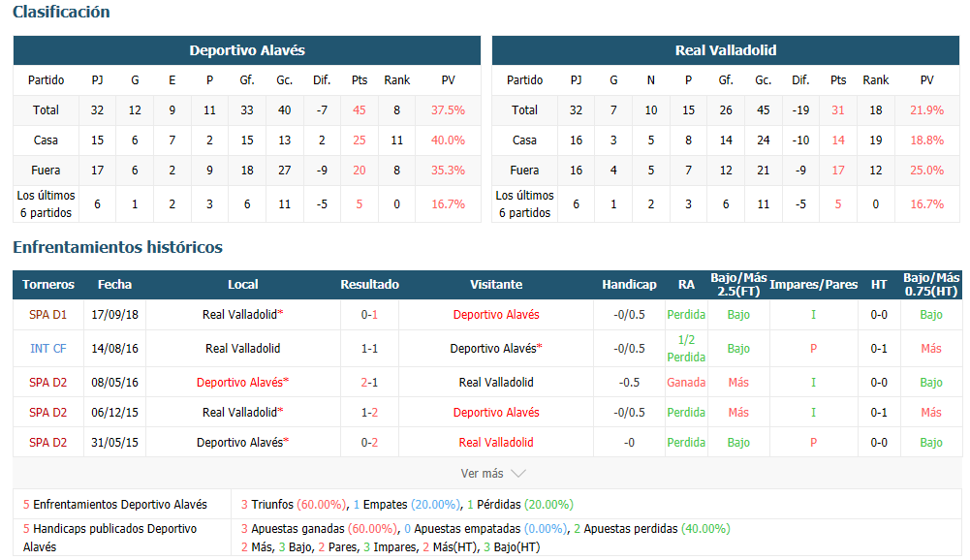Click Ganada in 08/05/16 row
The image size is (970, 560).
[686, 383]
